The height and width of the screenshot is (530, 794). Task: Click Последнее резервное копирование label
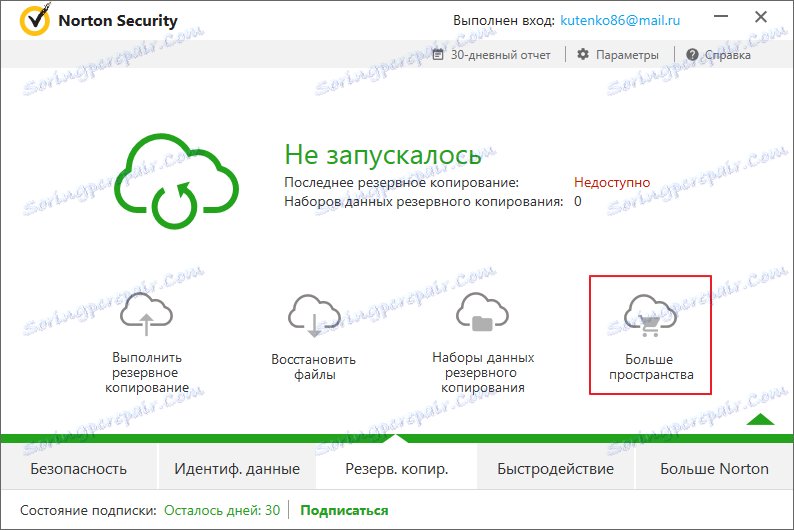tap(402, 182)
